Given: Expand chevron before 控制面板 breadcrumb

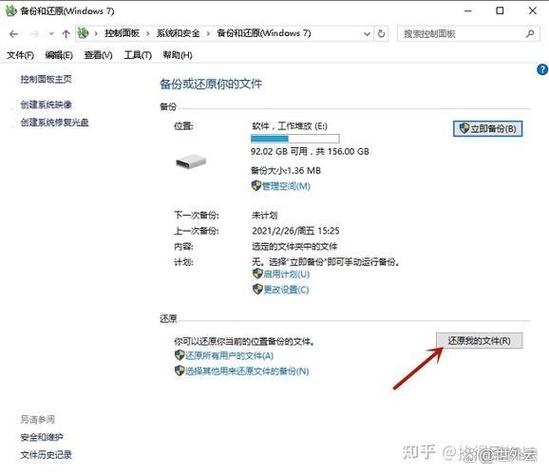Looking at the screenshot, I should [96, 34].
